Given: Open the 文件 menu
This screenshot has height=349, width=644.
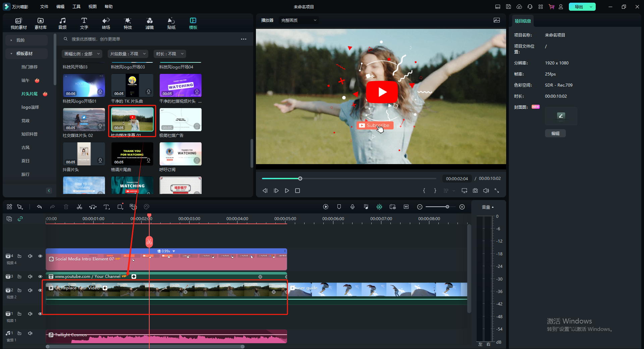Looking at the screenshot, I should pyautogui.click(x=44, y=7).
